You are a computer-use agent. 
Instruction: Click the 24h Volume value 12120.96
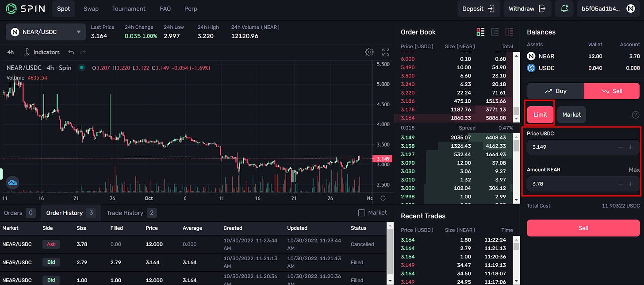point(245,36)
